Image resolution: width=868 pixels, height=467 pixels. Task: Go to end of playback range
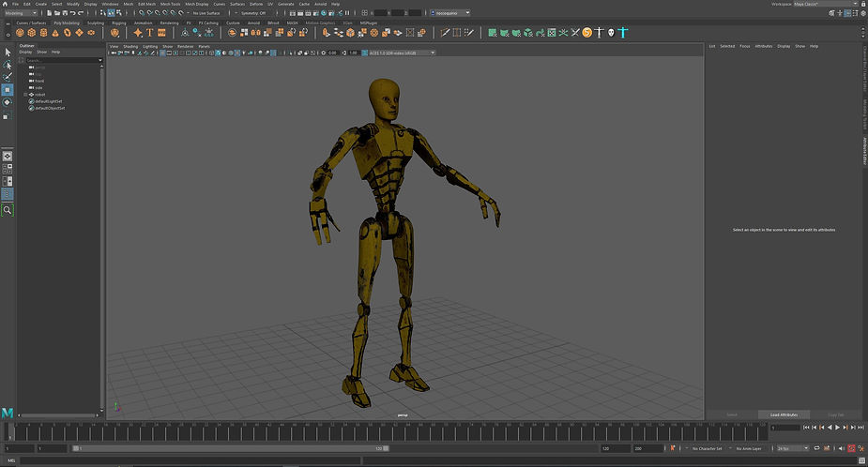coord(860,428)
